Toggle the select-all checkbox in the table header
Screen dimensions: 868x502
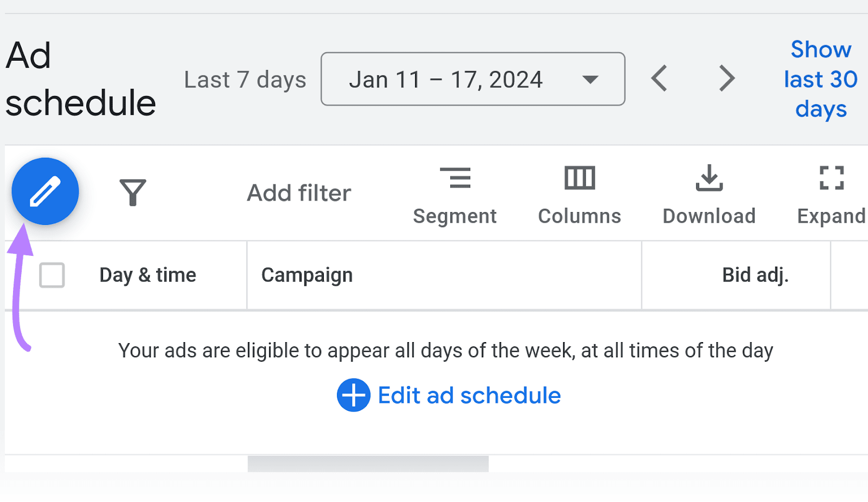pos(52,275)
